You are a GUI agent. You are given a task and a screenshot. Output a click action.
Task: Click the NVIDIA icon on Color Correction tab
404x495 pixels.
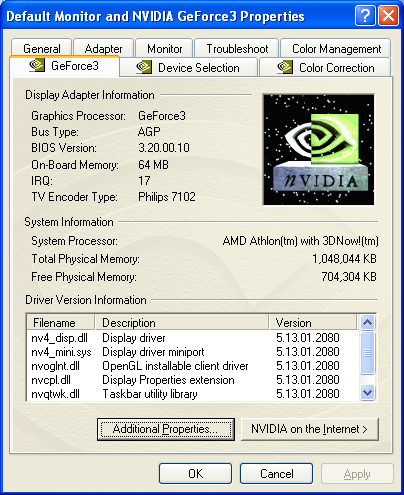[285, 67]
